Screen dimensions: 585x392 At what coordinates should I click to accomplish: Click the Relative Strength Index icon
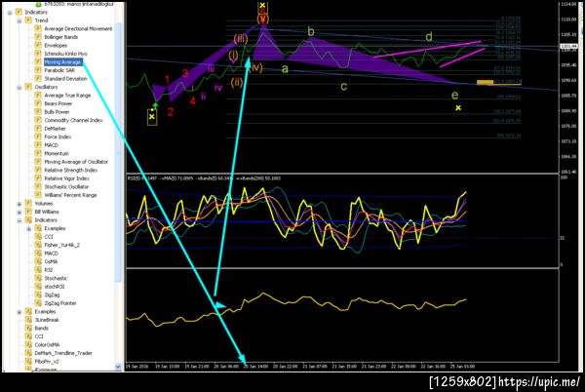38,170
